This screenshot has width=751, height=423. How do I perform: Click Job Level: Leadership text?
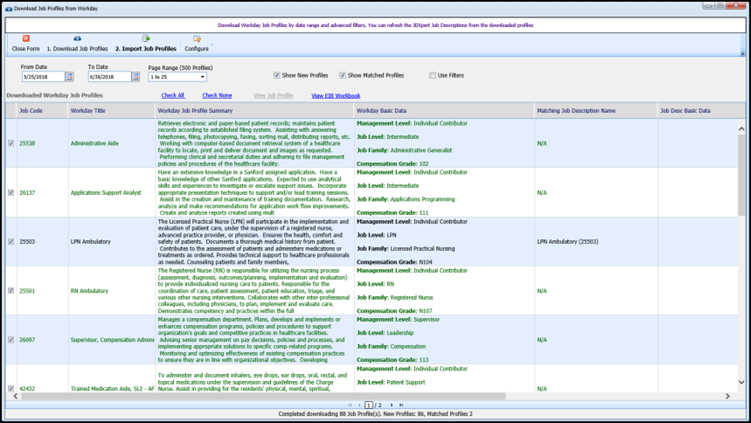pyautogui.click(x=385, y=333)
